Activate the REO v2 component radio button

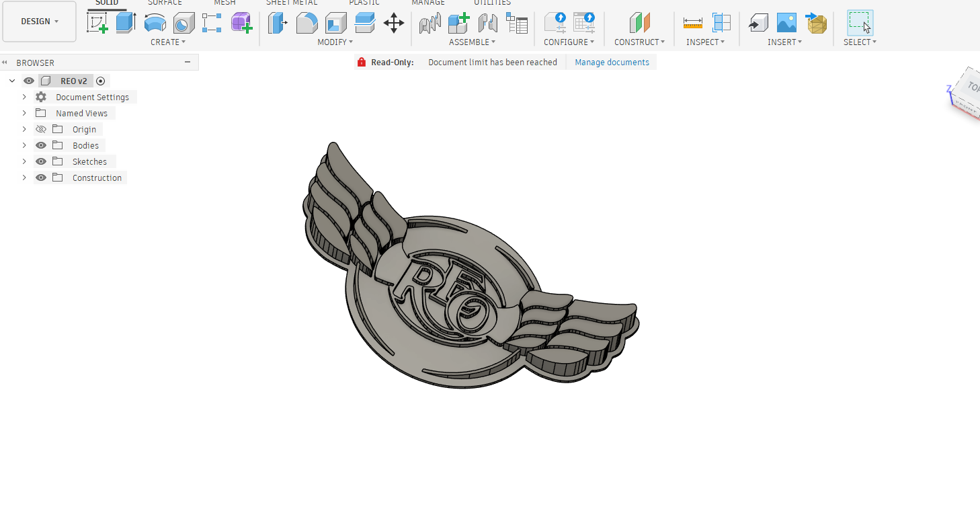pos(101,81)
